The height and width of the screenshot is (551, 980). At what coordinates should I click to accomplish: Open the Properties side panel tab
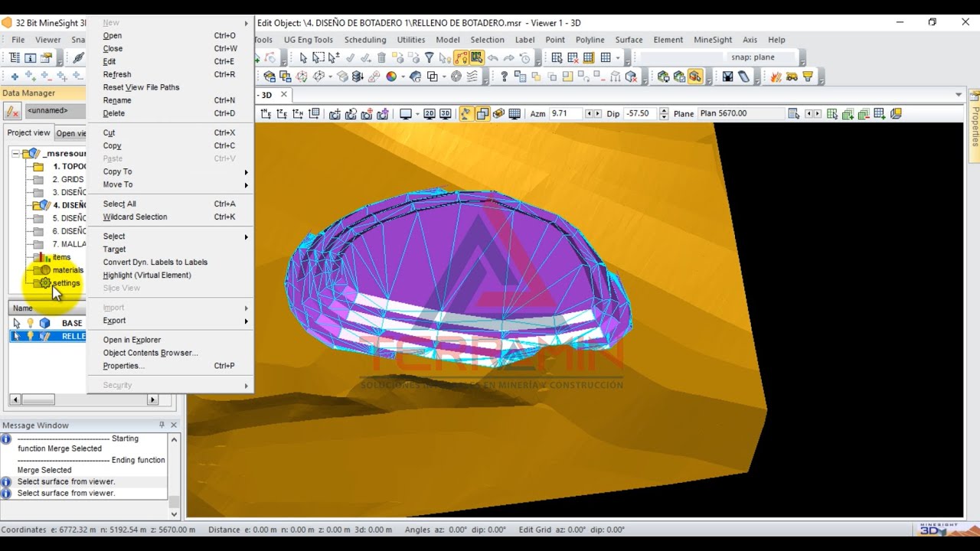coord(975,126)
